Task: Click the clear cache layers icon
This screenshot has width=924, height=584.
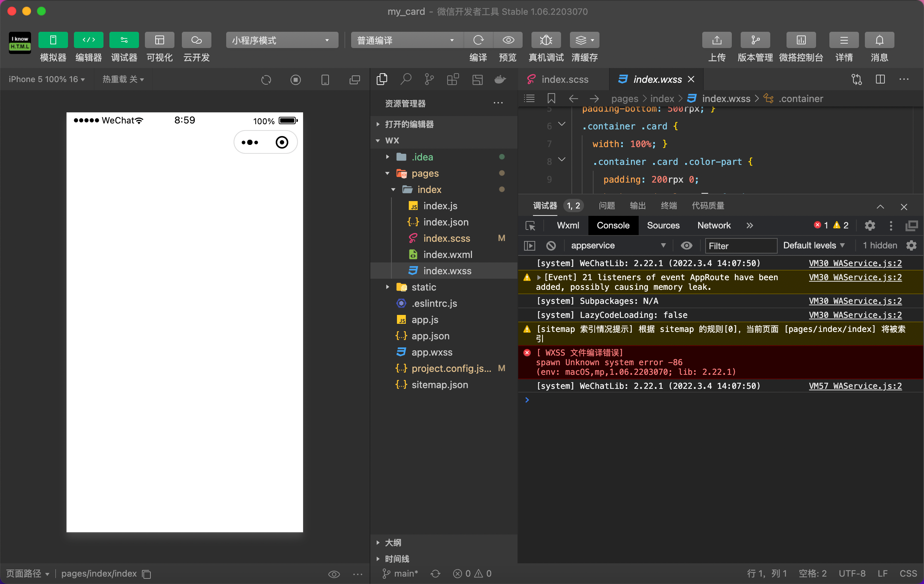Action: (x=581, y=40)
